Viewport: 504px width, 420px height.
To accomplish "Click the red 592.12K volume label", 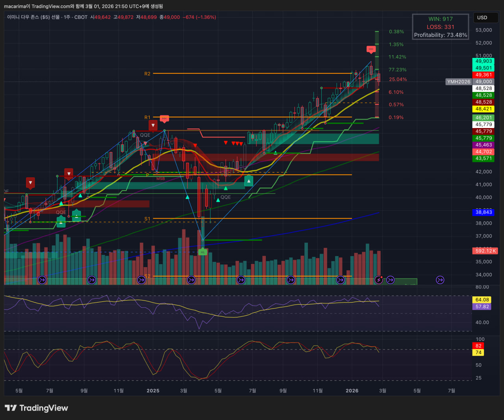I will tap(485, 251).
